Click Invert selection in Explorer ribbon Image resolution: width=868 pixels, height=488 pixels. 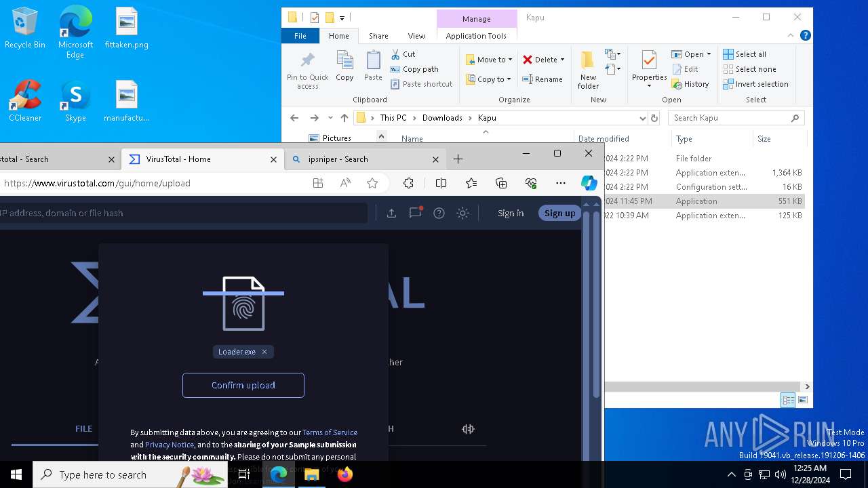tap(755, 84)
